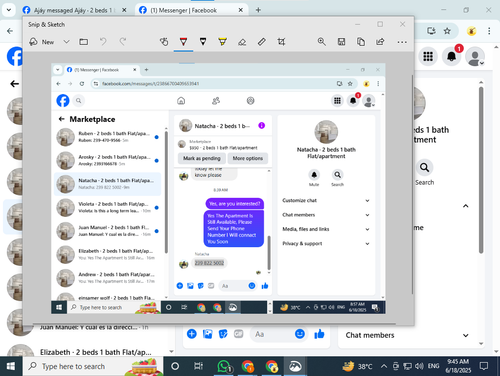Undo the last edit in Snip & Sketch
Screen dimensions: 500x376
[x=103, y=42]
